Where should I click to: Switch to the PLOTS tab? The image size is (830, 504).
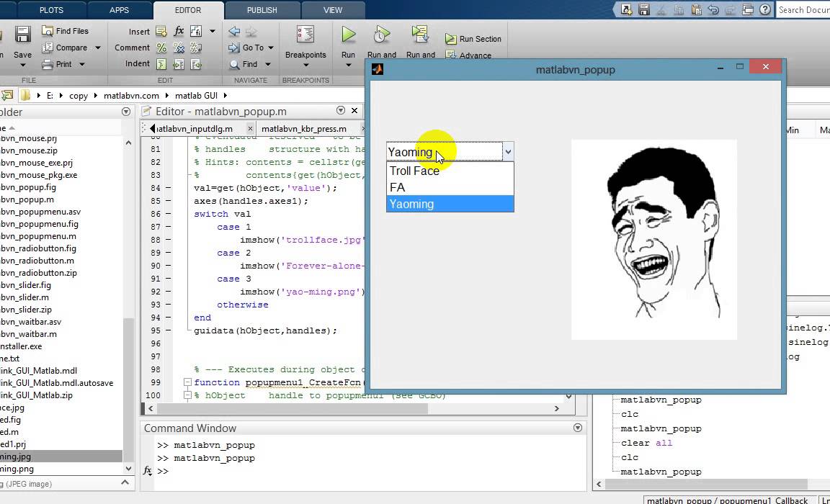(51, 10)
